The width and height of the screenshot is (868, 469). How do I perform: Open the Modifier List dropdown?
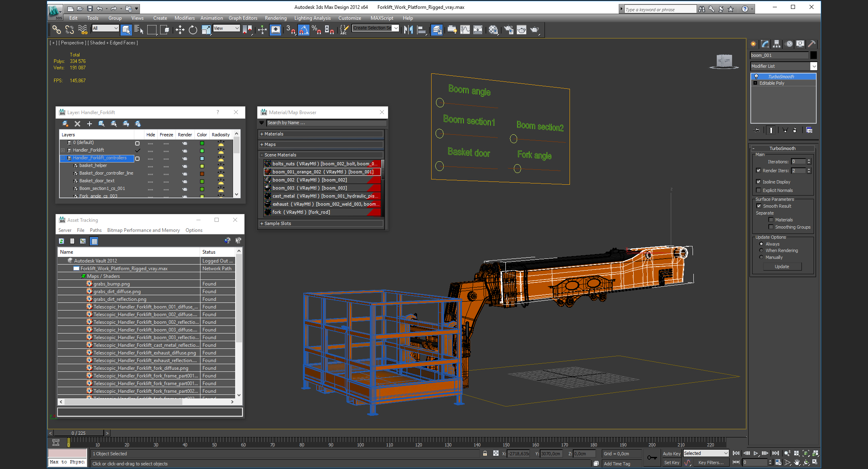click(x=783, y=66)
